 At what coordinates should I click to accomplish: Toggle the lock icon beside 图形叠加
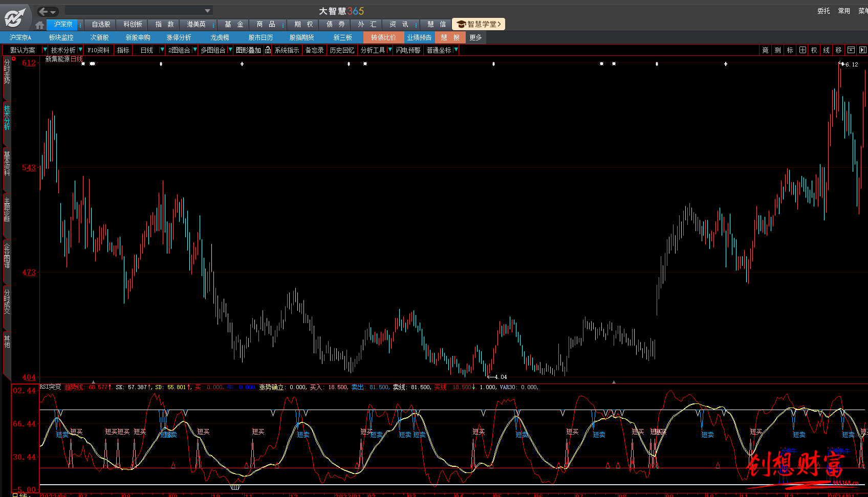point(268,50)
